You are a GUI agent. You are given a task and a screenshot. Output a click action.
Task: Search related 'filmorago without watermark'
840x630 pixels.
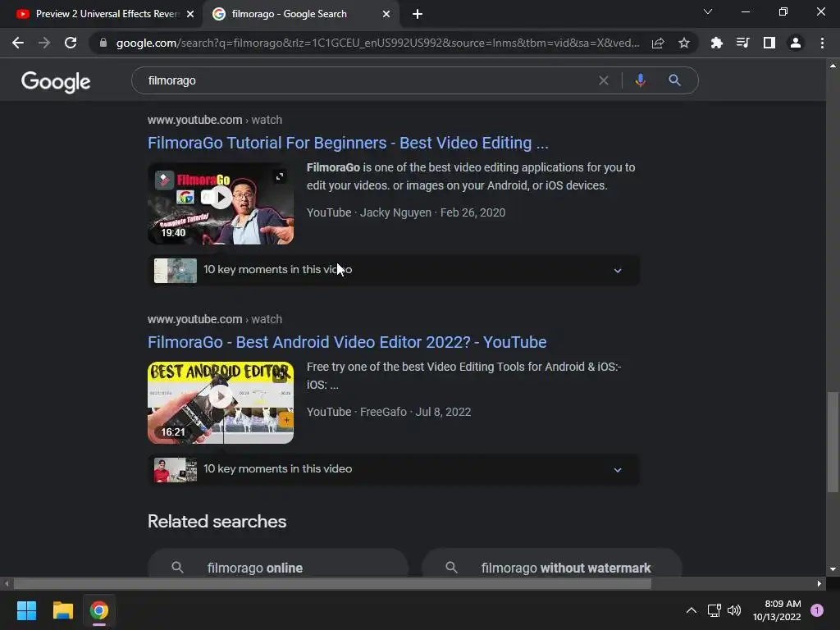552,564
